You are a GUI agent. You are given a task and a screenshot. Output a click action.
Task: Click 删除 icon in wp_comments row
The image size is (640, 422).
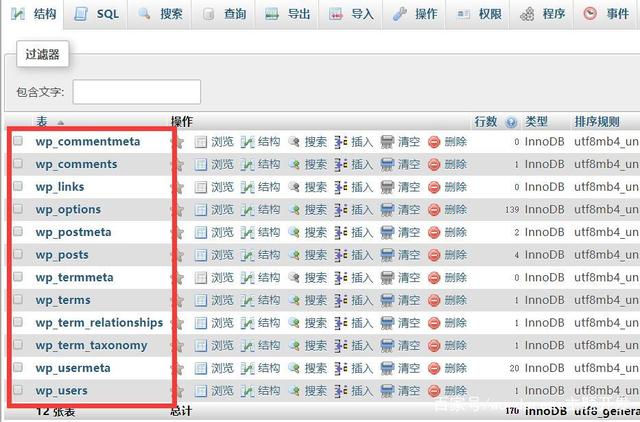click(x=434, y=164)
